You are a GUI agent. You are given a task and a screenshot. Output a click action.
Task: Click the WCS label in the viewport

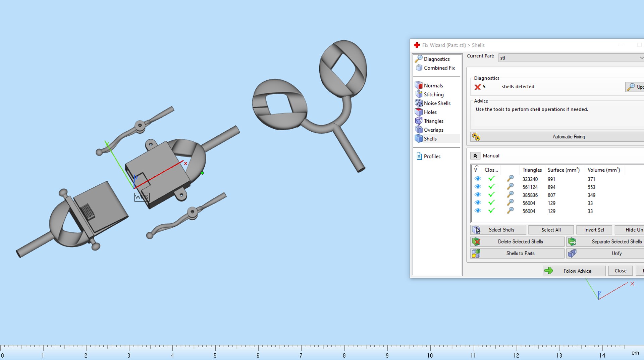pyautogui.click(x=142, y=197)
